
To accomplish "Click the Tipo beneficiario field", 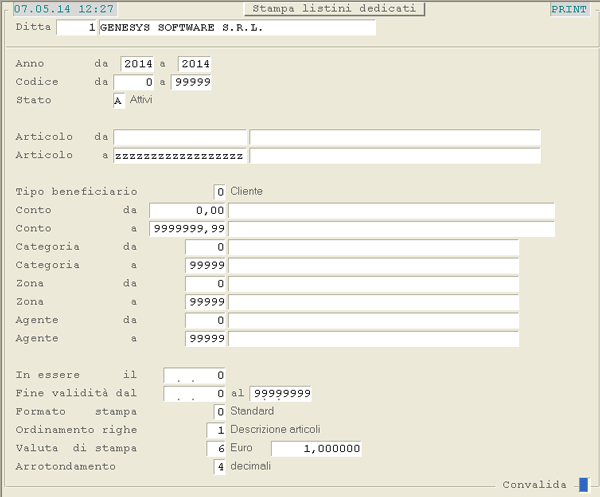I will [220, 192].
